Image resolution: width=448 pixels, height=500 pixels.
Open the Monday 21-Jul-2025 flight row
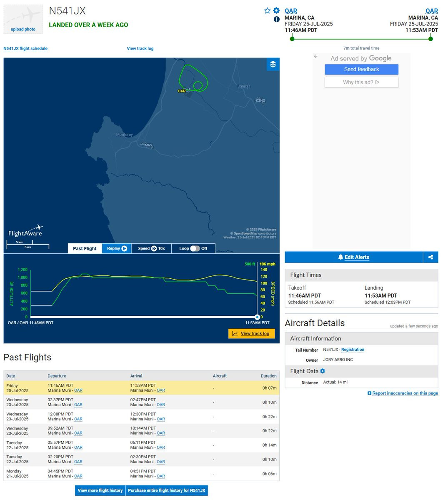(141, 474)
